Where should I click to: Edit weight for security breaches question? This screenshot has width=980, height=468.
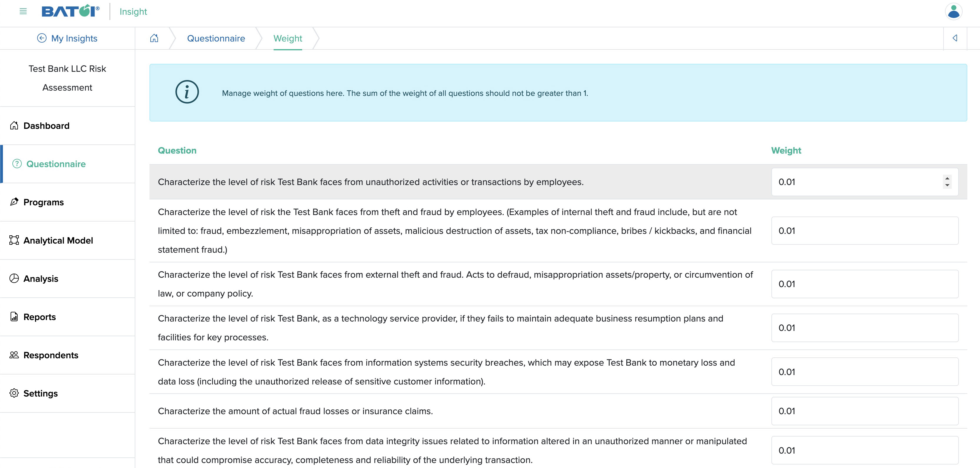[865, 372]
